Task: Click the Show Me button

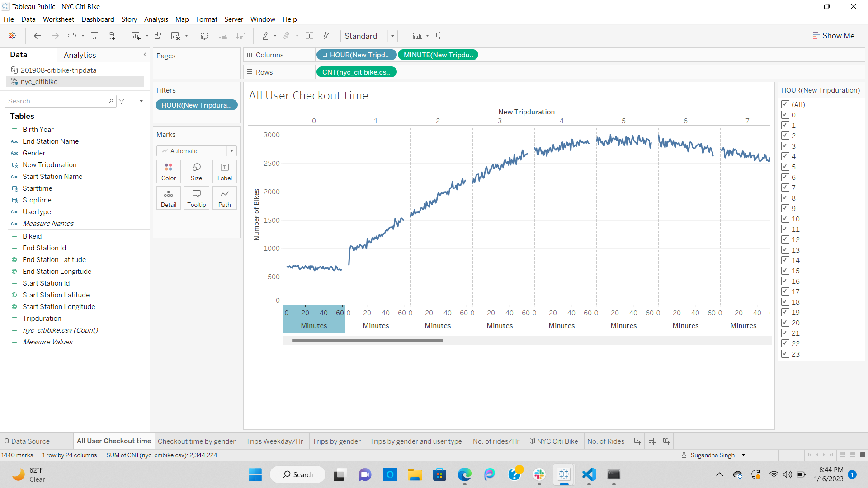Action: click(x=833, y=36)
